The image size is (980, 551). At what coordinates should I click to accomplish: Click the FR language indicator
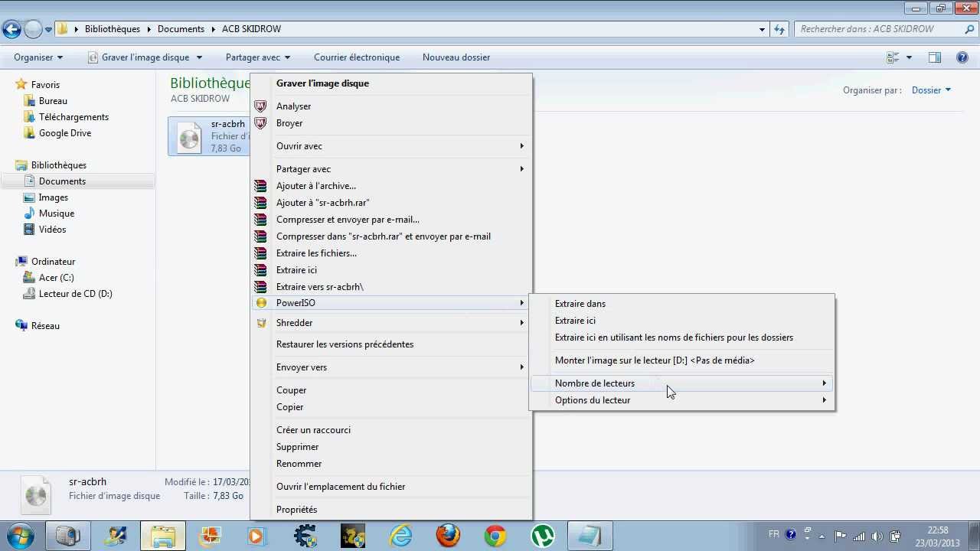coord(774,534)
